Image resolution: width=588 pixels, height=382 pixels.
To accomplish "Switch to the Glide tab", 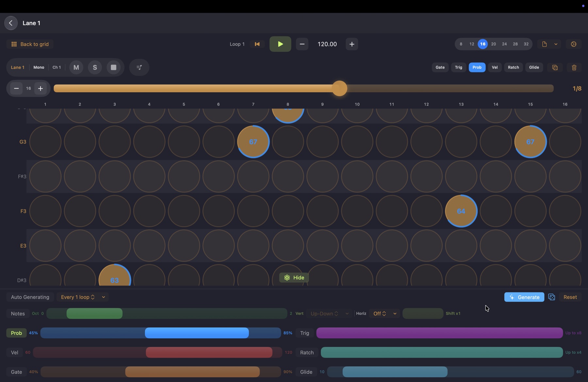I will [534, 67].
